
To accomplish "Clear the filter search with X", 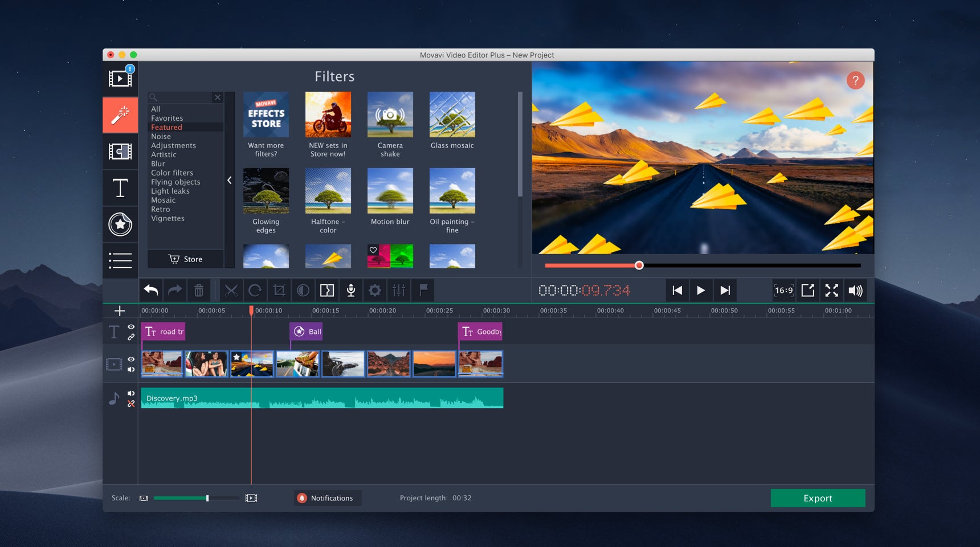I will click(218, 97).
